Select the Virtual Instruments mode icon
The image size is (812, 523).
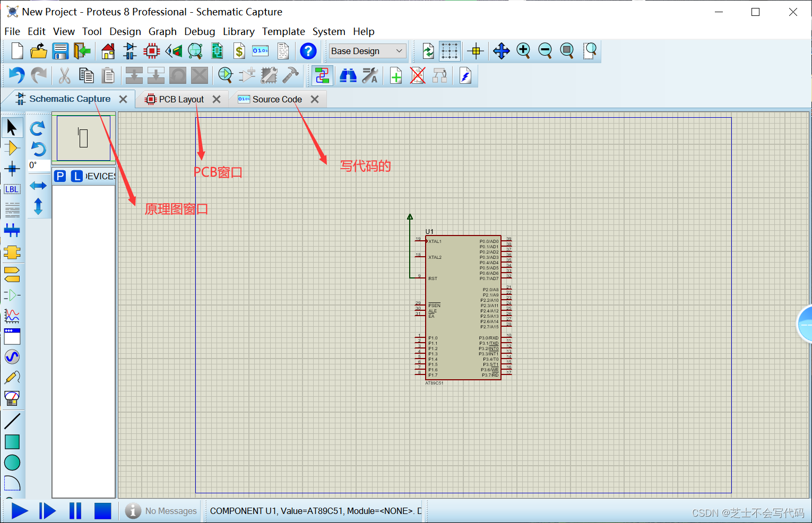12,398
